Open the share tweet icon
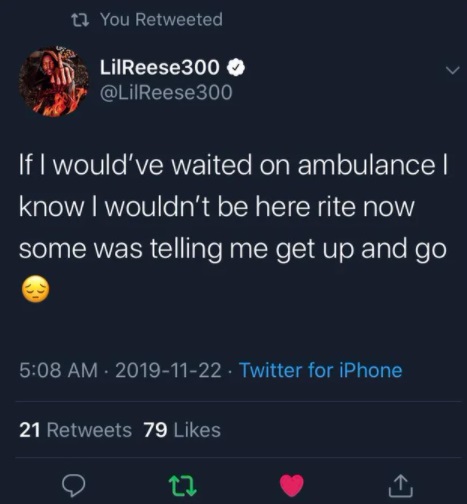This screenshot has width=467, height=504. point(400,486)
